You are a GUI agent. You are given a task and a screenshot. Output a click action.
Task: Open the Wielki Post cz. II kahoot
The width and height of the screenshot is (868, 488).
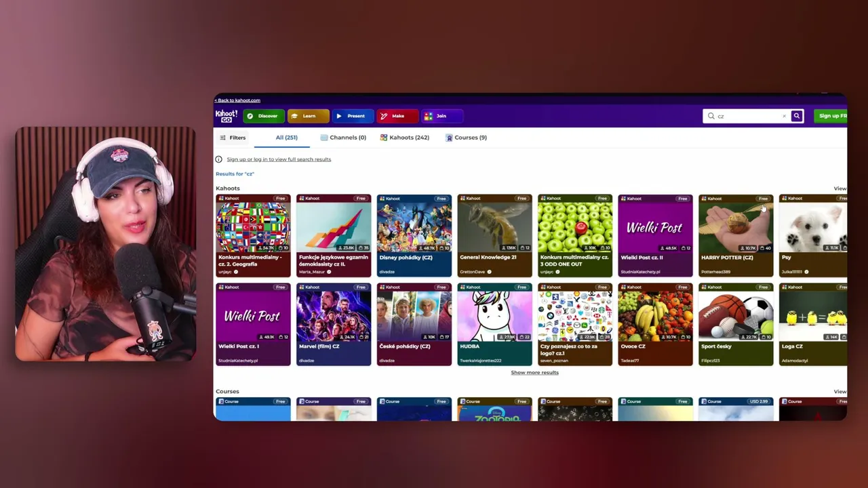(x=656, y=236)
